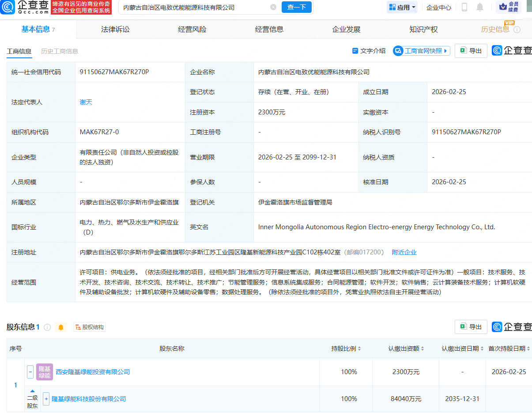Open 工商官网快照 snapshot viewer

click(420, 50)
